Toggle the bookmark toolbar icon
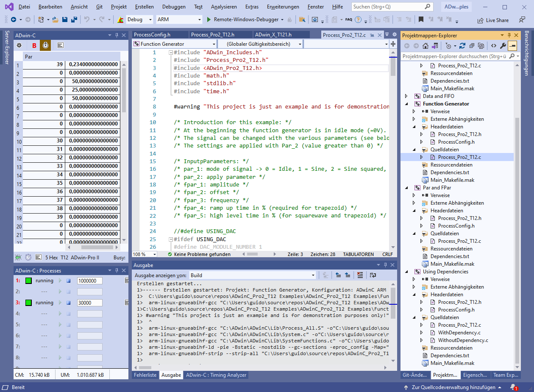 tap(421, 19)
